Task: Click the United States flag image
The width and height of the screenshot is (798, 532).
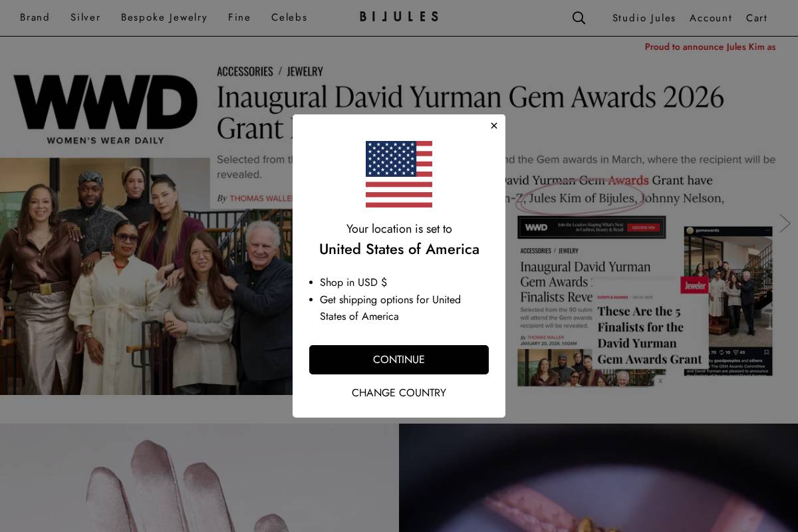Action: click(x=399, y=174)
